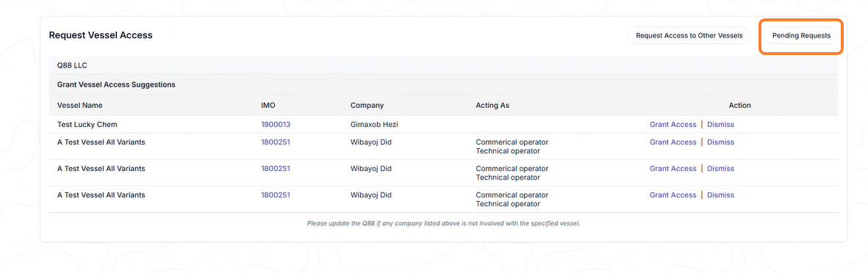
Task: Dismiss first A Test Vessel All Variants suggestion
Action: pyautogui.click(x=720, y=142)
